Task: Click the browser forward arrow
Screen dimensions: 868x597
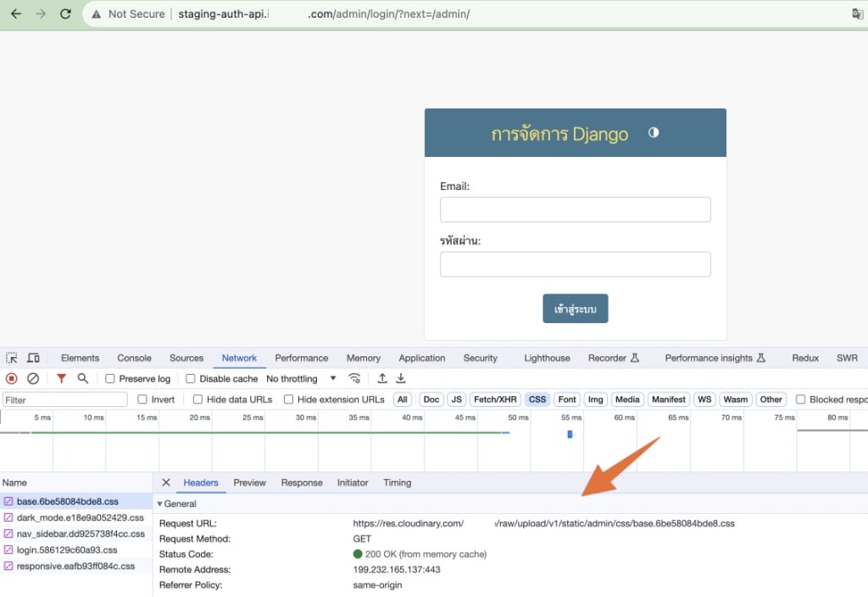Action: pos(41,14)
